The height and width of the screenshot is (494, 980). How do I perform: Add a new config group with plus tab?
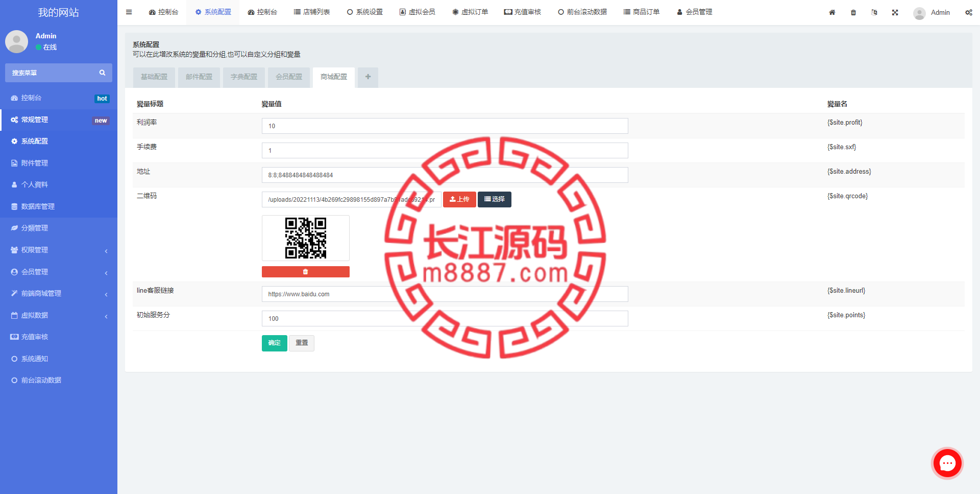coord(368,77)
